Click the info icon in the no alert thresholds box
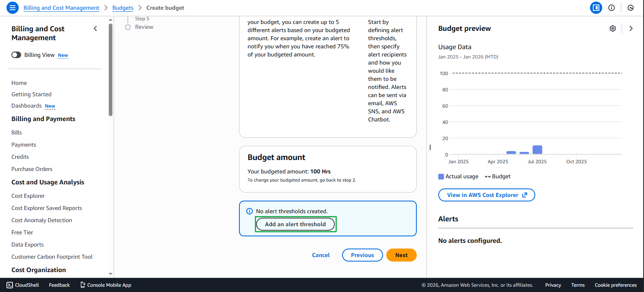This screenshot has width=644, height=292. click(x=250, y=211)
